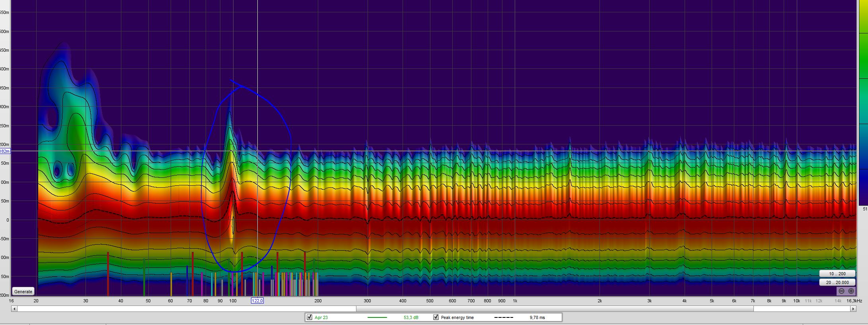Click the 1k tick on the frequency axis

[515, 301]
